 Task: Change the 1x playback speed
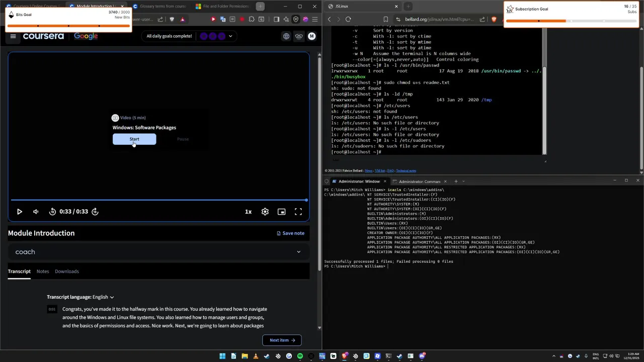[248, 212]
